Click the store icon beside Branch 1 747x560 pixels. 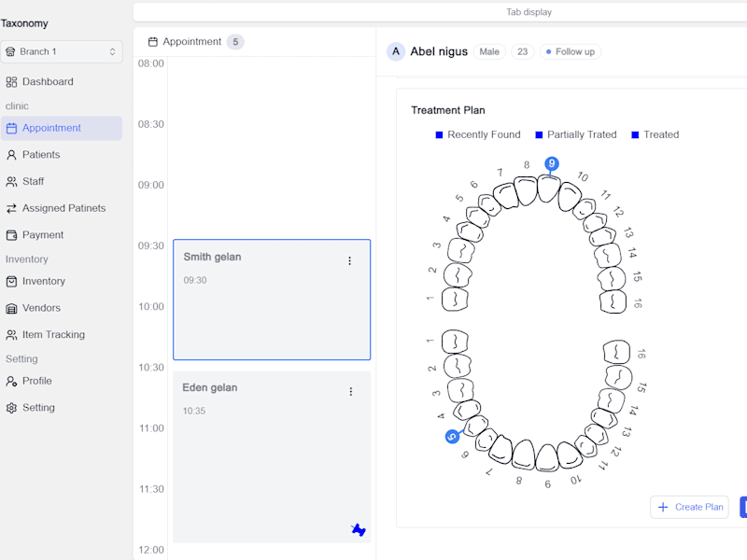10,51
